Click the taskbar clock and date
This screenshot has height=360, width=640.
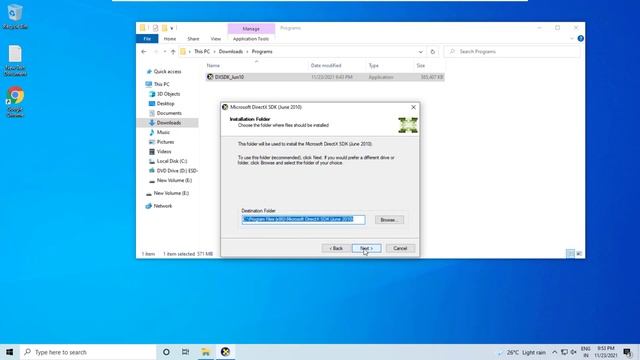pos(606,352)
